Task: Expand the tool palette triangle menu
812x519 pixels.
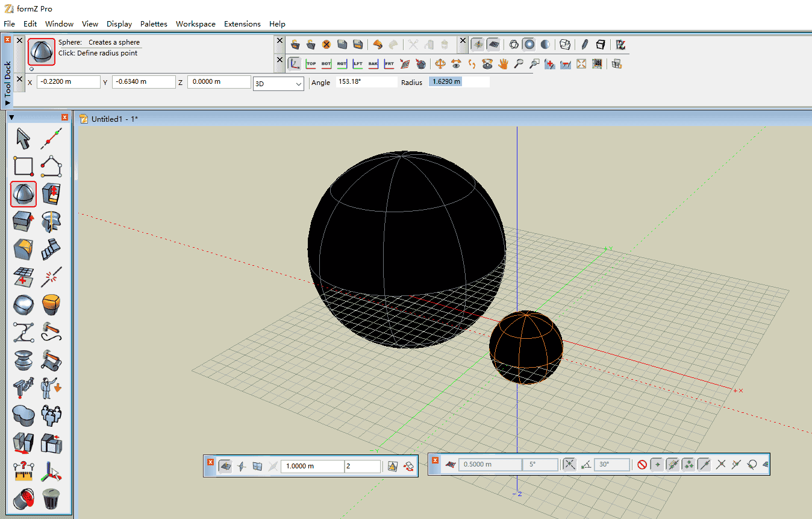Action: 11,117
